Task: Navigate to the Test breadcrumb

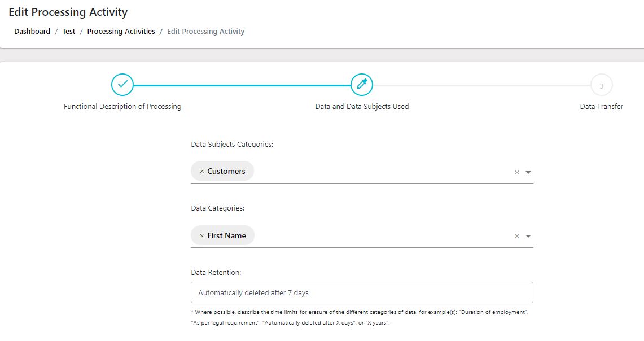Action: [69, 32]
